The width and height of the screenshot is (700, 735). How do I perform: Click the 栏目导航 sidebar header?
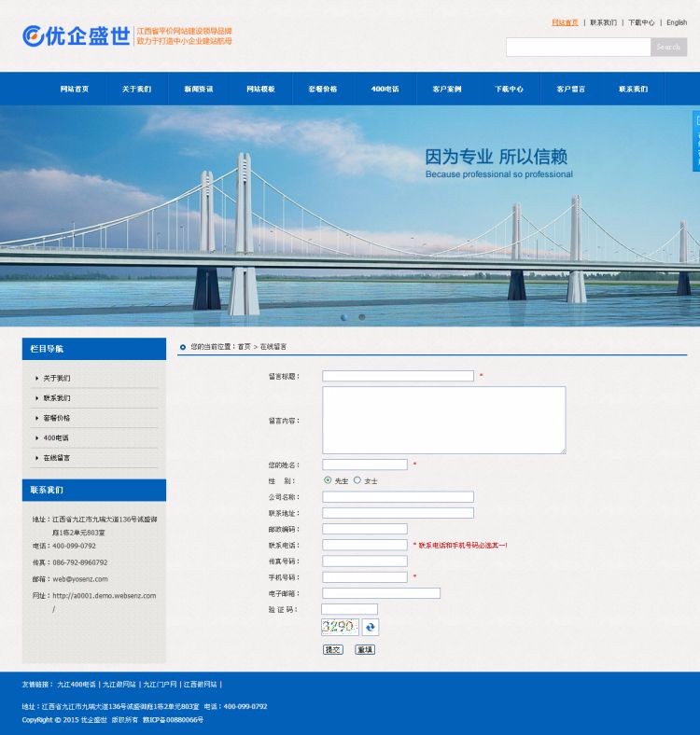(94, 349)
